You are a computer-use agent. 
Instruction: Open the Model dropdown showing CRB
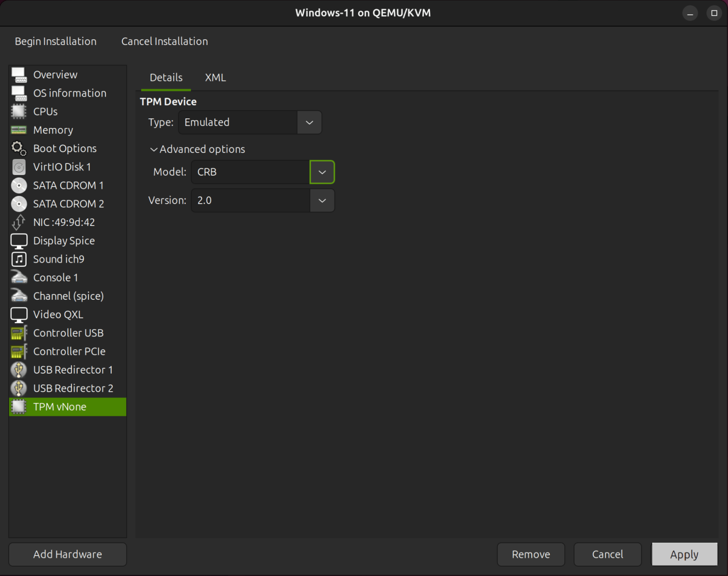[x=322, y=172]
